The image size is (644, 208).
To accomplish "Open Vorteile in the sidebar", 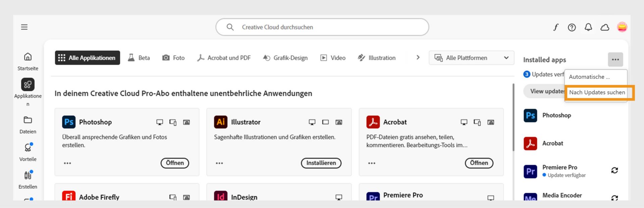I will pos(28,148).
